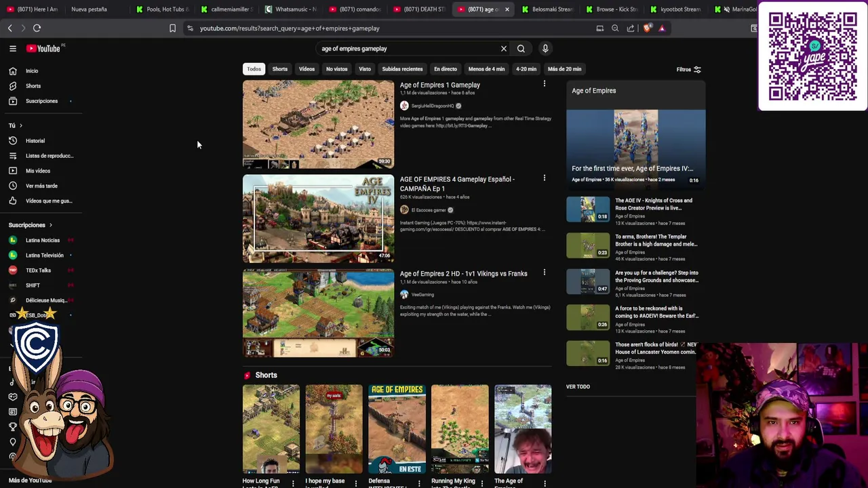
Task: Bookmark this page icon
Action: click(x=172, y=28)
